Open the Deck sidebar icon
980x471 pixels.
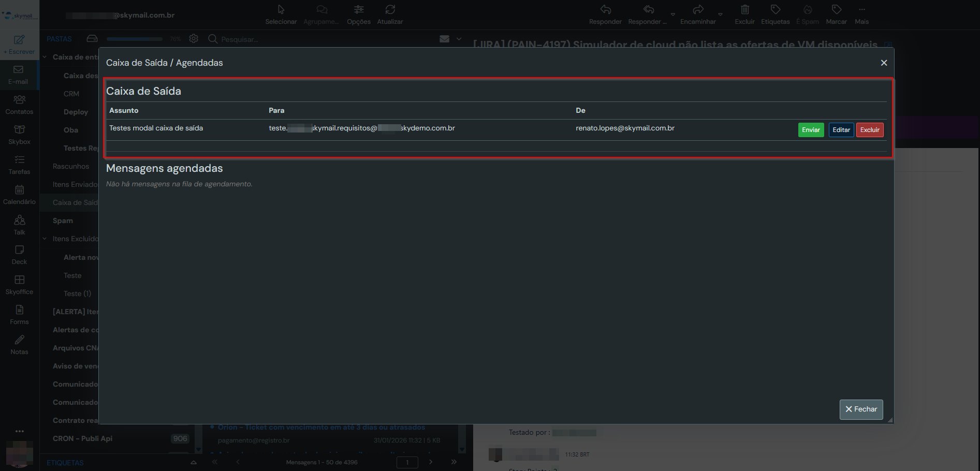click(x=19, y=254)
